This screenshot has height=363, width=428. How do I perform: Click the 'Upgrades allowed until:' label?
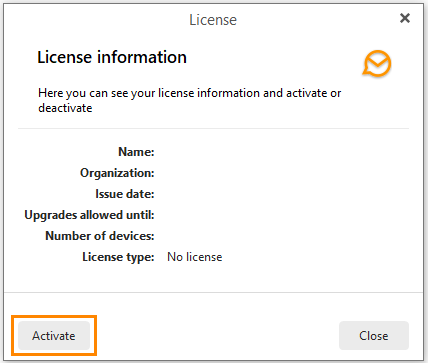pos(89,215)
